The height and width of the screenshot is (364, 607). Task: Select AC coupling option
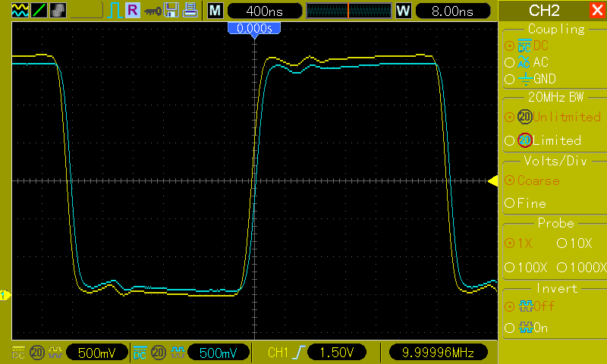pos(527,62)
